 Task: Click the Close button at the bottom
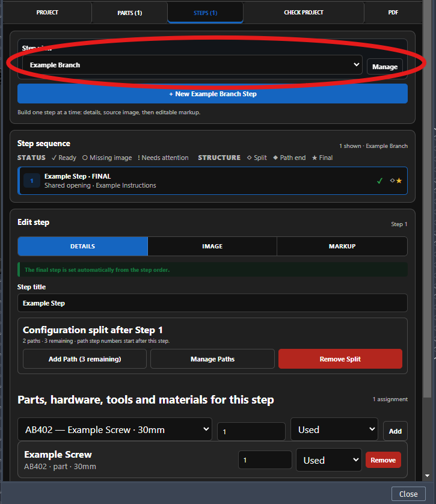click(408, 494)
